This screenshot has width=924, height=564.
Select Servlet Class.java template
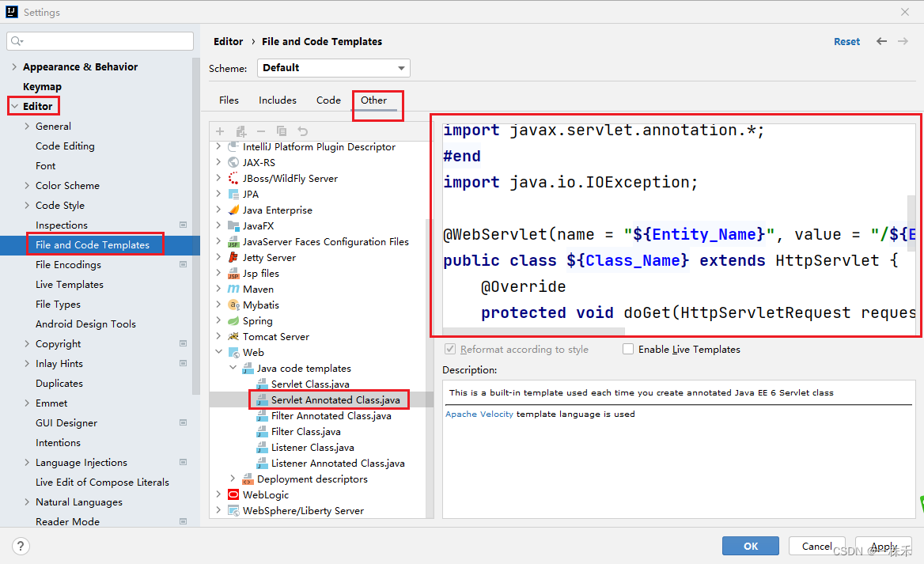click(x=310, y=384)
